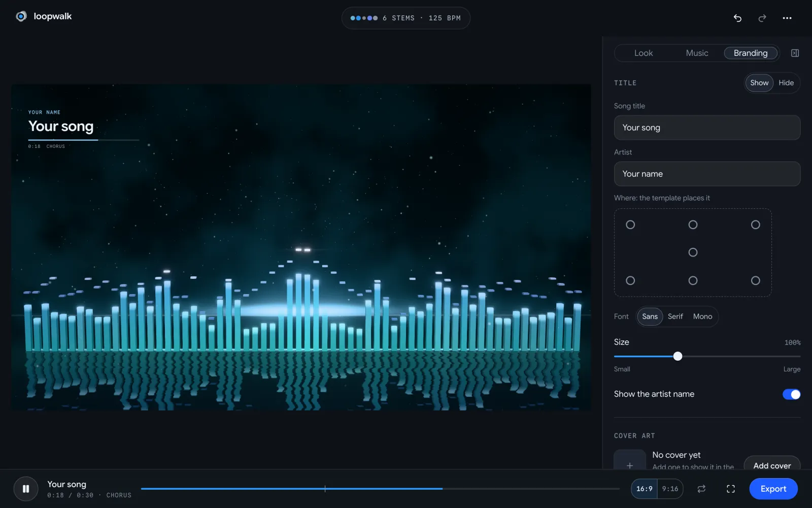Select the 16:9 aspect ratio
This screenshot has width=812, height=508.
pyautogui.click(x=645, y=489)
